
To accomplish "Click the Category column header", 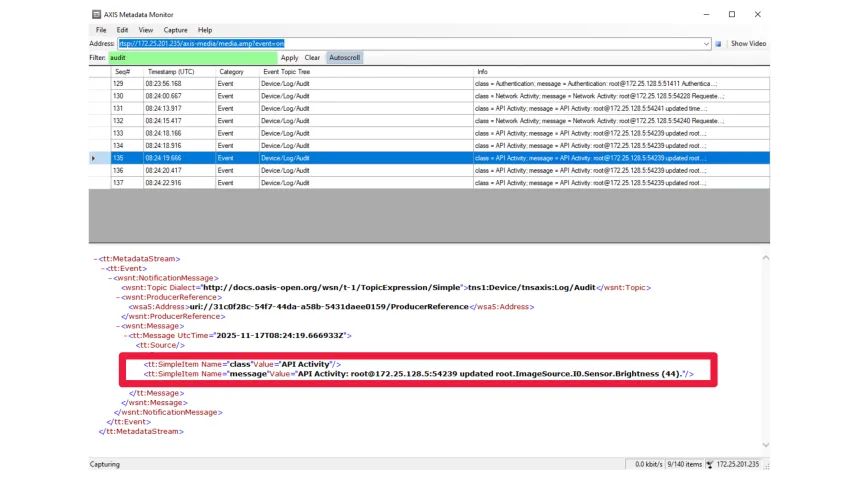I will point(237,72).
